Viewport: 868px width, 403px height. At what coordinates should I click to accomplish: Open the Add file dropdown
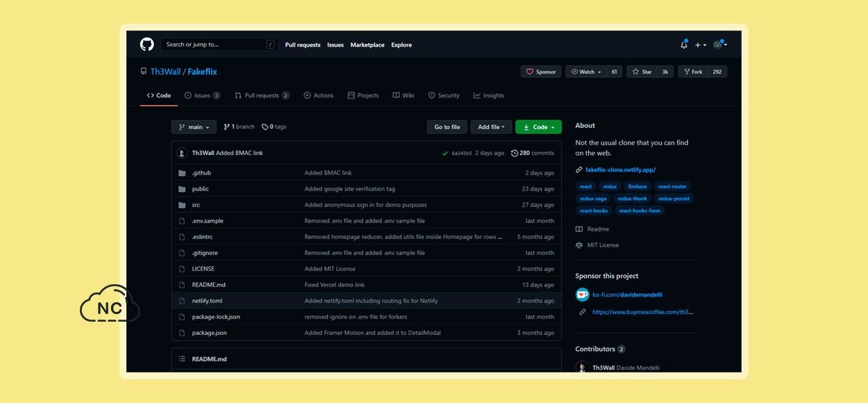[x=492, y=127]
